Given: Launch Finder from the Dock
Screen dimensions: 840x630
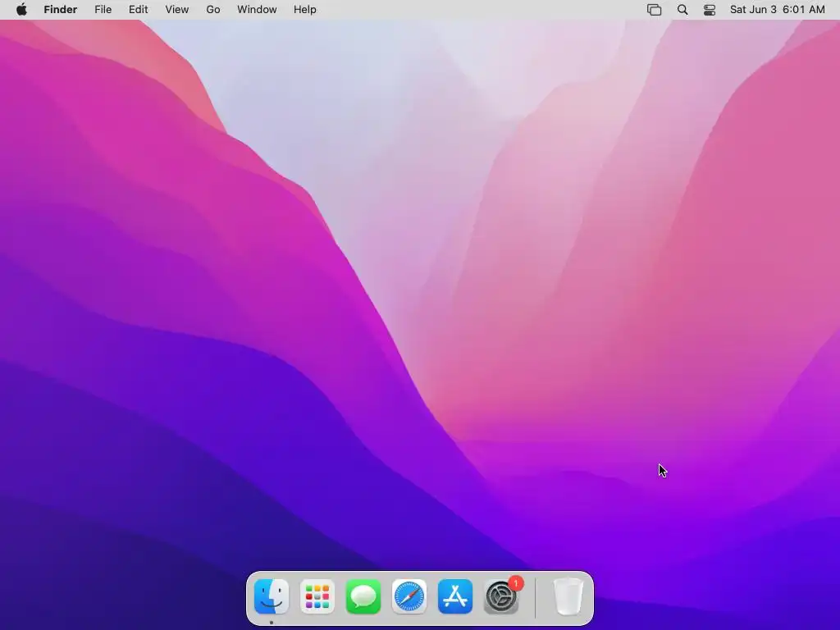Looking at the screenshot, I should pyautogui.click(x=272, y=596).
